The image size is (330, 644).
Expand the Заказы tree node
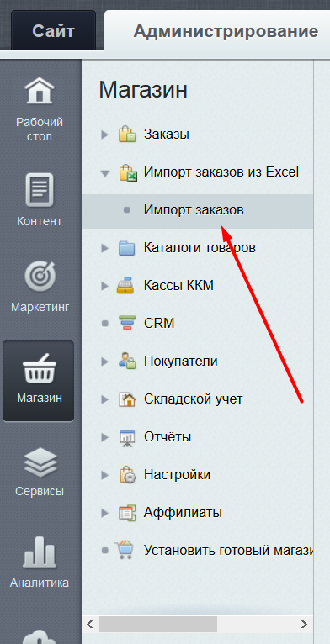click(x=105, y=135)
